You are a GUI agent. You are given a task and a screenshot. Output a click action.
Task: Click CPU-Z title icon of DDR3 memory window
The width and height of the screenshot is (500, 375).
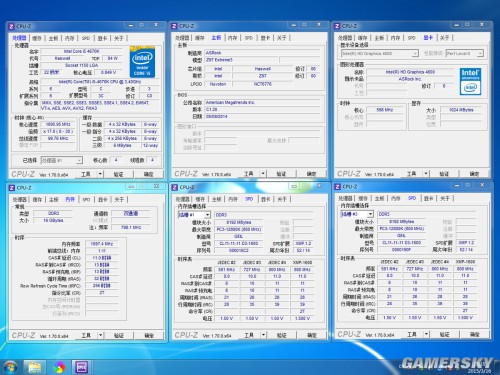(x=12, y=188)
